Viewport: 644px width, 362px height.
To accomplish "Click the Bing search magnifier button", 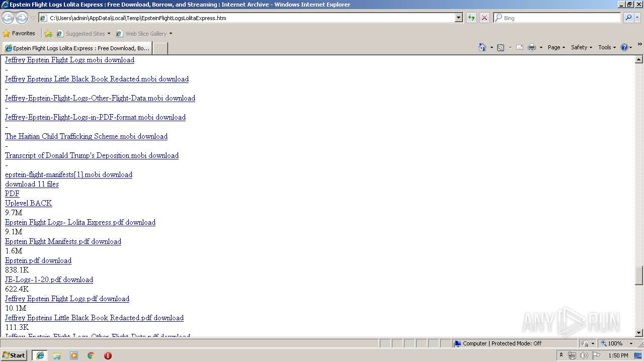I will [x=628, y=18].
